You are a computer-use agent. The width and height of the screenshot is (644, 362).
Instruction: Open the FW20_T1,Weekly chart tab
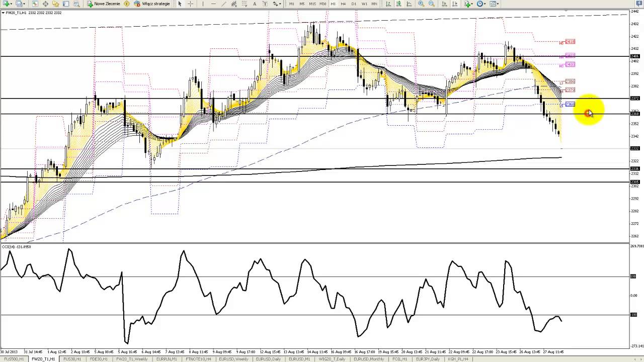click(132, 359)
